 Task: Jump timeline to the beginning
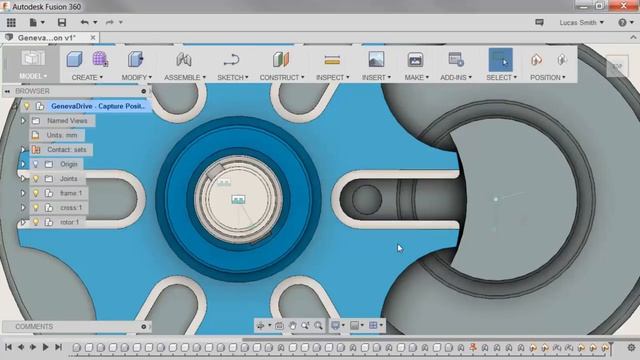coord(8,347)
